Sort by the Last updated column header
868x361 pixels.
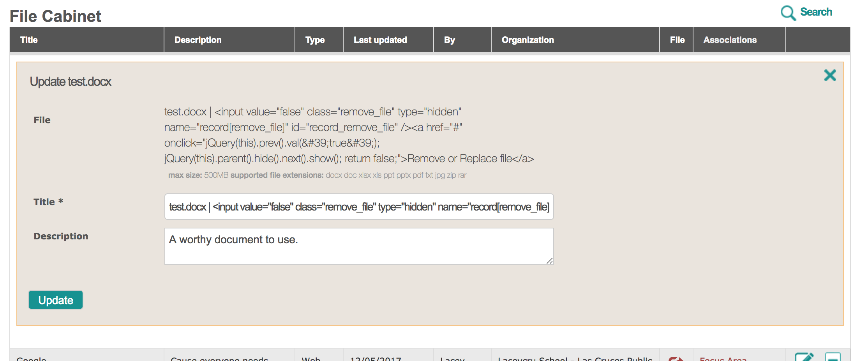click(x=380, y=39)
